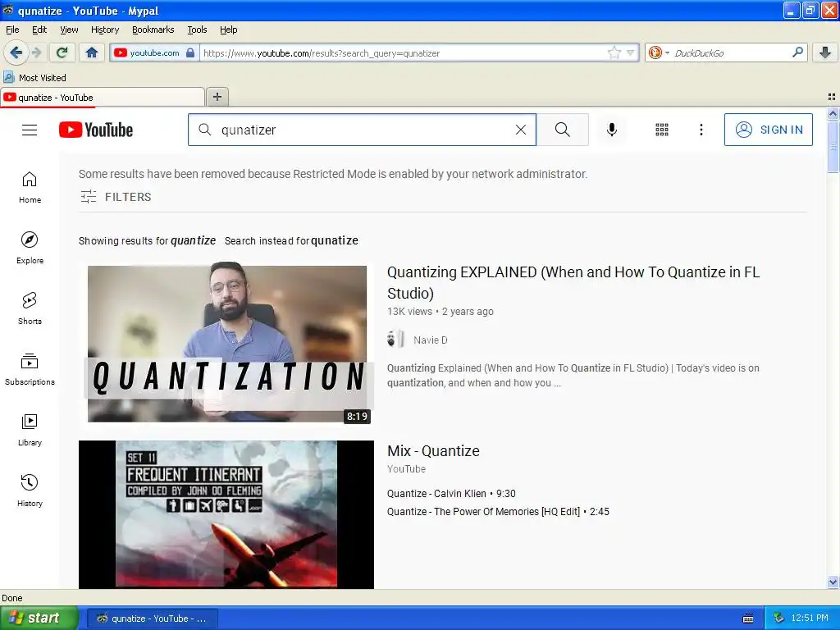Open the File menu
This screenshot has height=630, width=840.
[12, 30]
